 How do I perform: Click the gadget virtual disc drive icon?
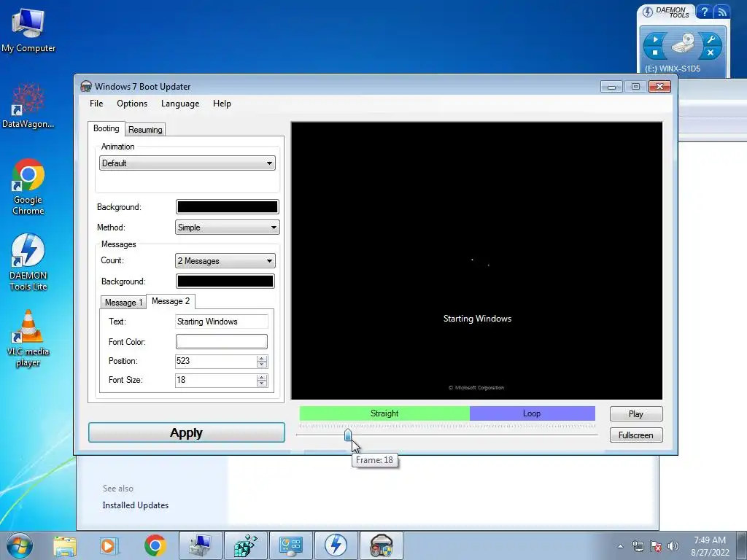pos(683,44)
